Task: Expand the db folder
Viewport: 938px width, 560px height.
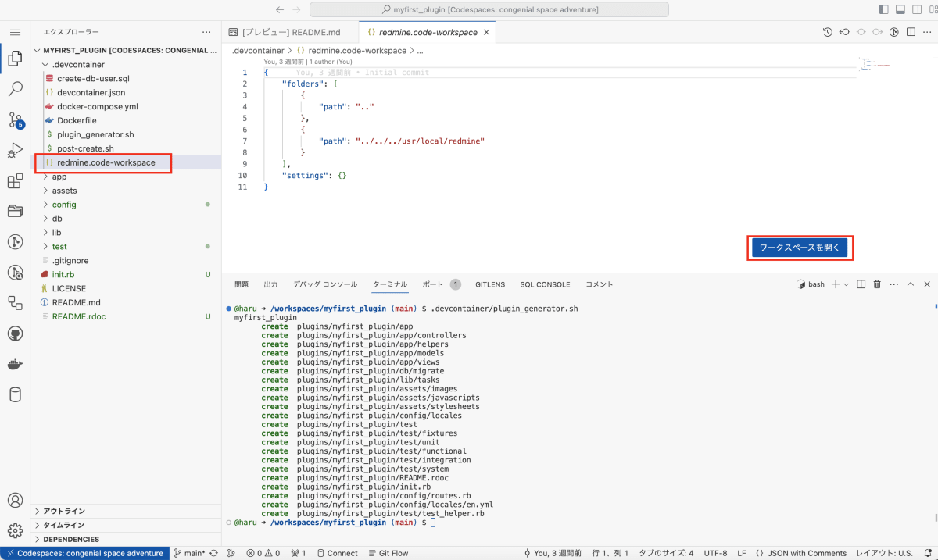Action: pos(127,219)
